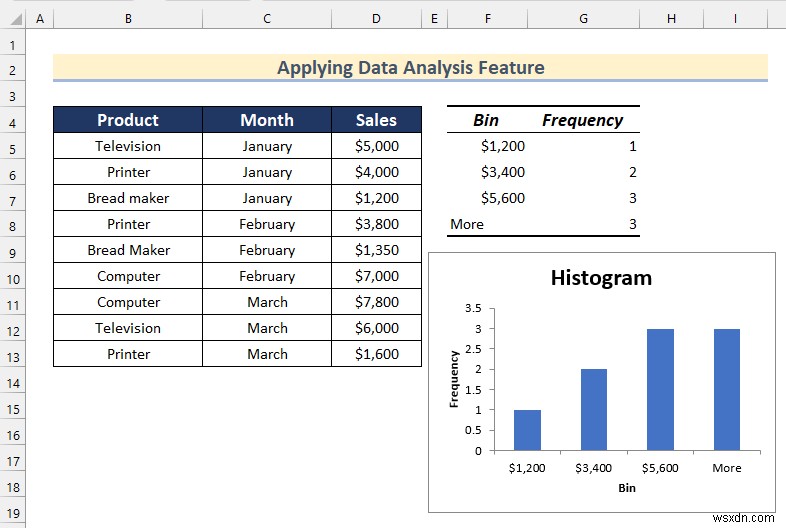Select column D header
Image resolution: width=786 pixels, height=528 pixels.
(x=376, y=19)
